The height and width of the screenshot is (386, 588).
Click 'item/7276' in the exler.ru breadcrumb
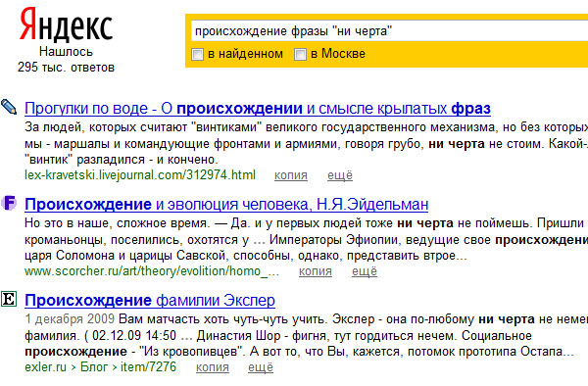(x=148, y=366)
